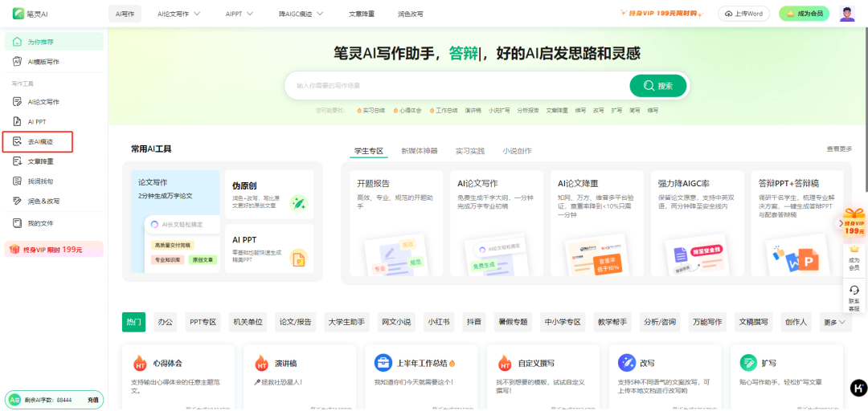The image size is (868, 411).
Task: Select PPT专区 category tab
Action: pos(203,322)
